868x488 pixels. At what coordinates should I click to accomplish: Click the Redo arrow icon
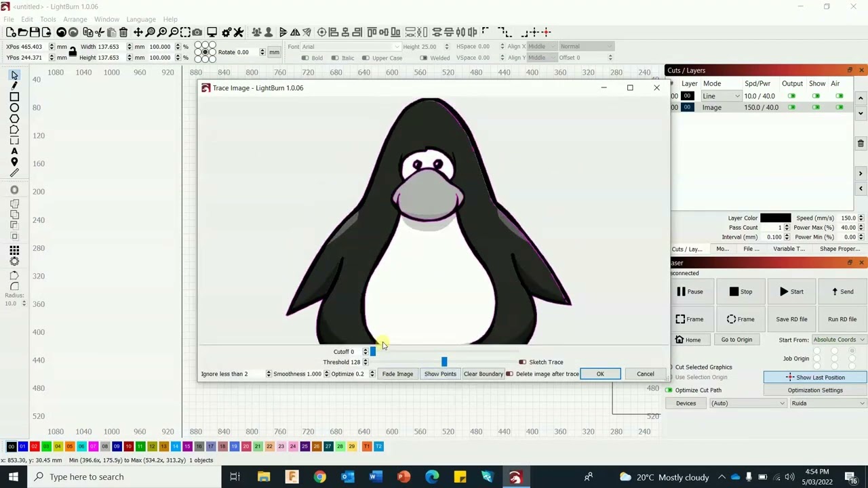73,32
